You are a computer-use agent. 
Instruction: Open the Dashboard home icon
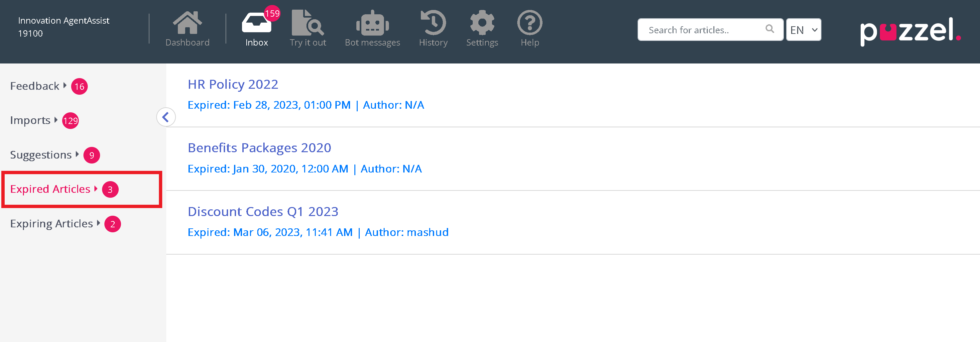(x=187, y=23)
